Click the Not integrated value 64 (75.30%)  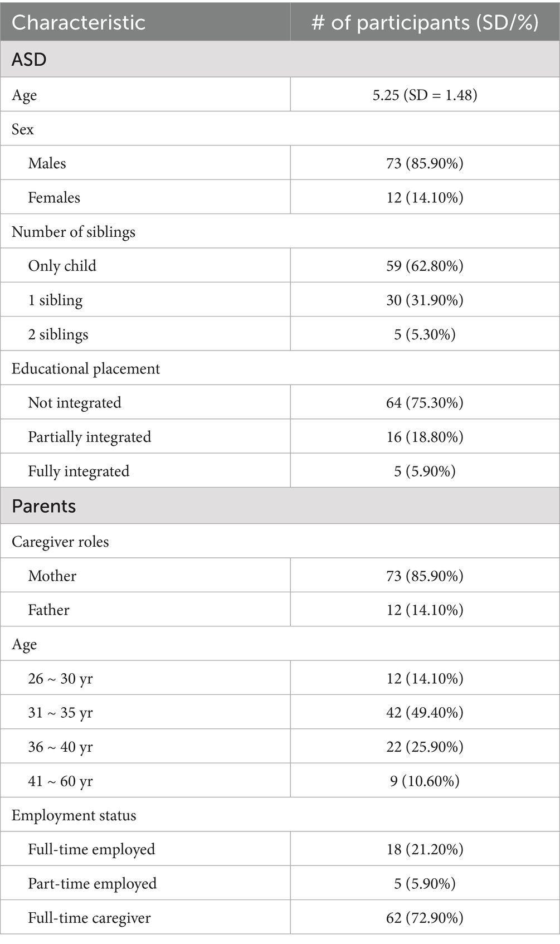tap(425, 403)
